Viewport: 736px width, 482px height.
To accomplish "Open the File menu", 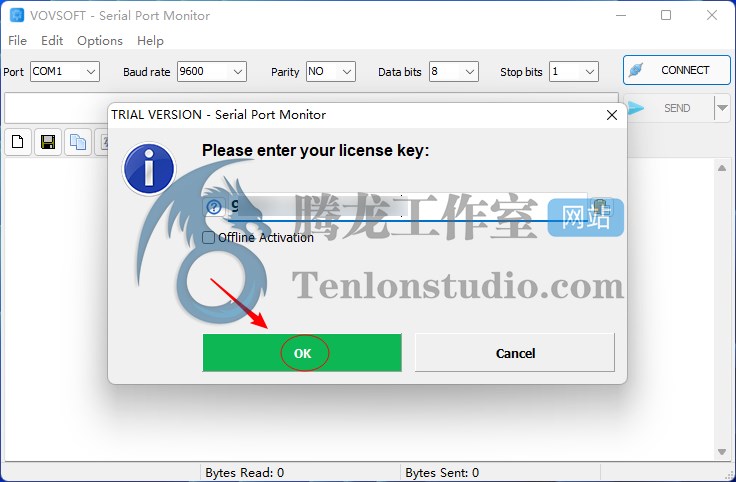I will [x=17, y=41].
